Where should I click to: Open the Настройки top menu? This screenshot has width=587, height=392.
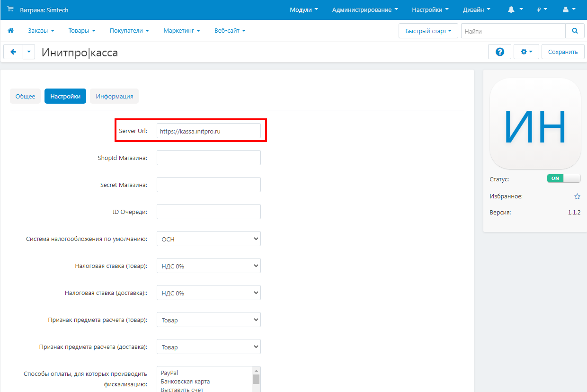430,9
